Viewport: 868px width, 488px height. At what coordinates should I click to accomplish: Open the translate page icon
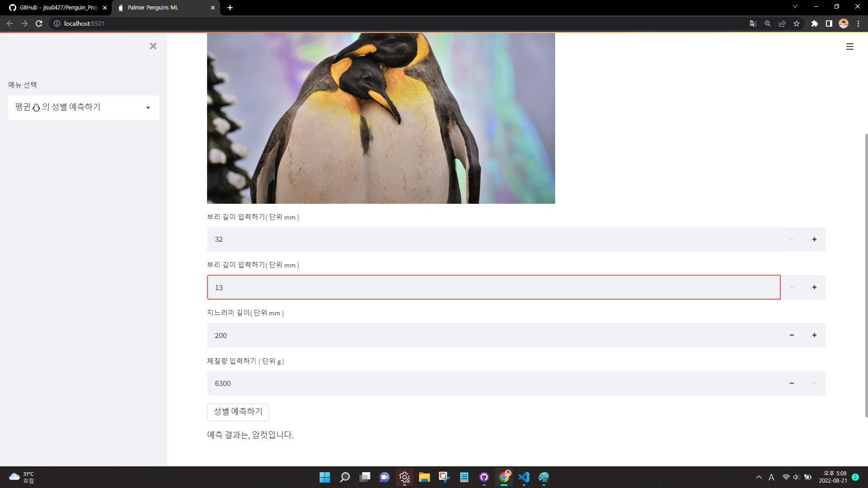[x=753, y=23]
